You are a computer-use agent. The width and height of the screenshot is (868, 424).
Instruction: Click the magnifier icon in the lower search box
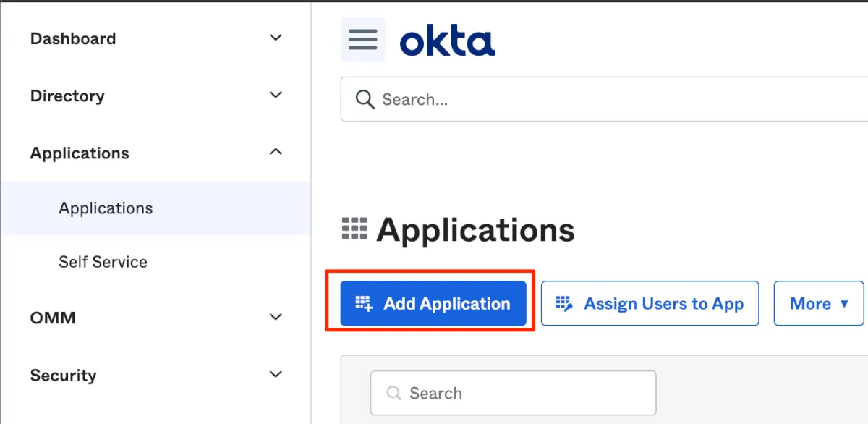coord(394,393)
